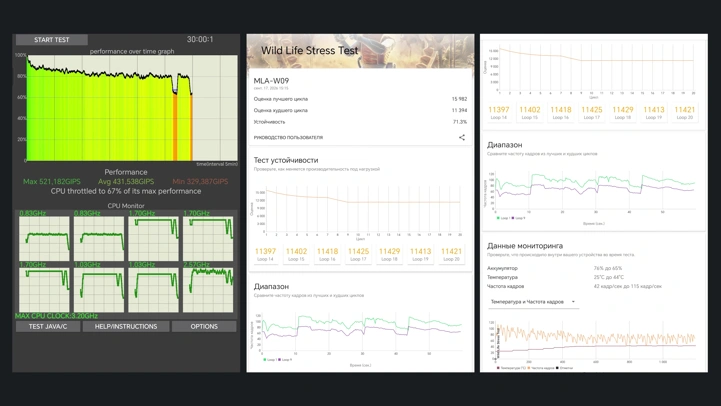
Task: Select Loop 14 card in the middle panel
Action: [265, 254]
